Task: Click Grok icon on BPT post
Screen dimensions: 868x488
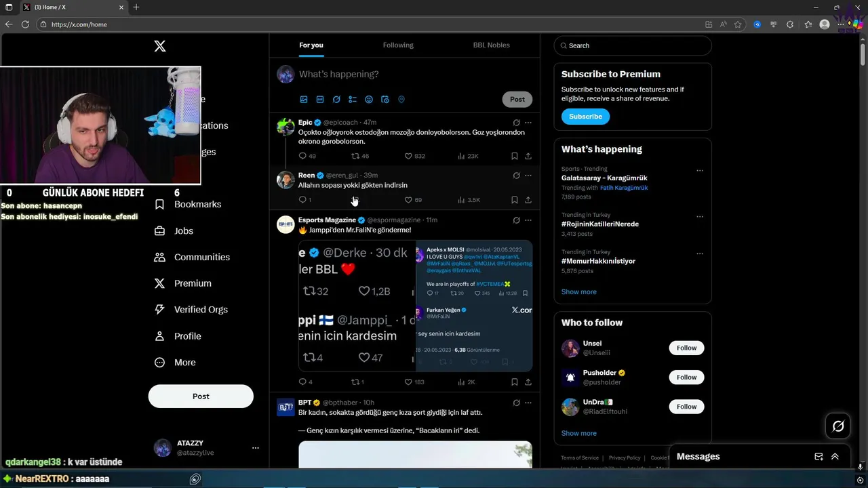Action: (516, 403)
